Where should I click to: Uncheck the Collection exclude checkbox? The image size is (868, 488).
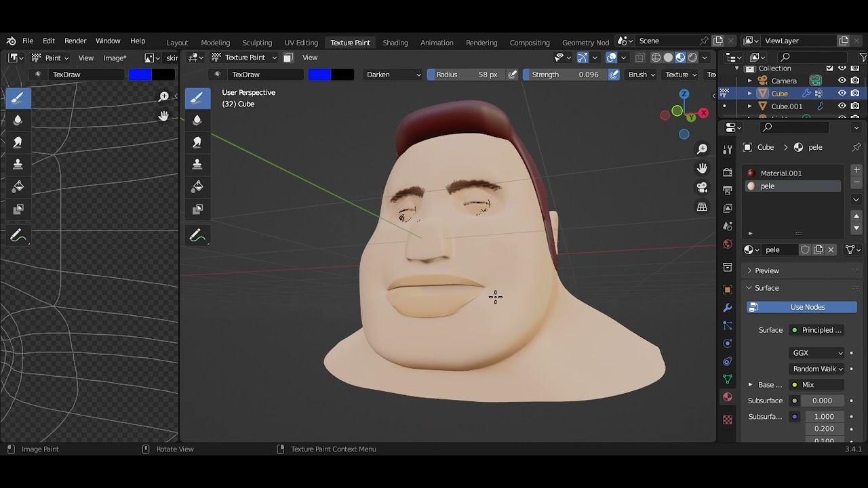(829, 68)
